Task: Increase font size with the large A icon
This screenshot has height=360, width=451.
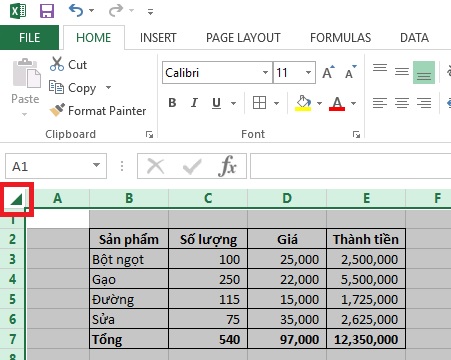Action: point(328,72)
